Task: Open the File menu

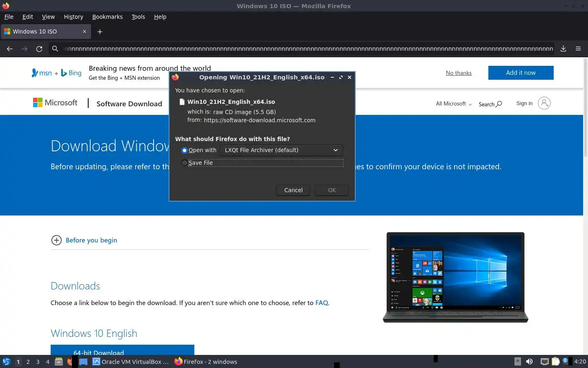Action: [x=9, y=17]
